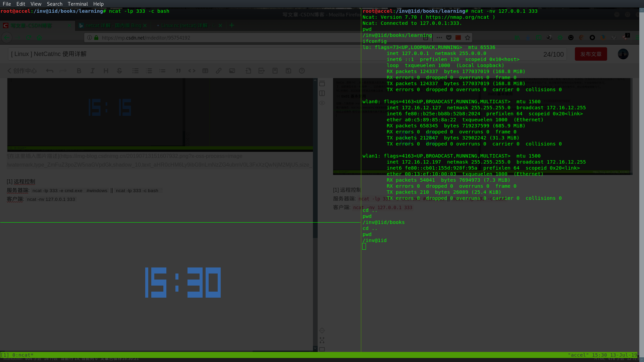
Task: Toggle split column layout icon
Action: (322, 93)
